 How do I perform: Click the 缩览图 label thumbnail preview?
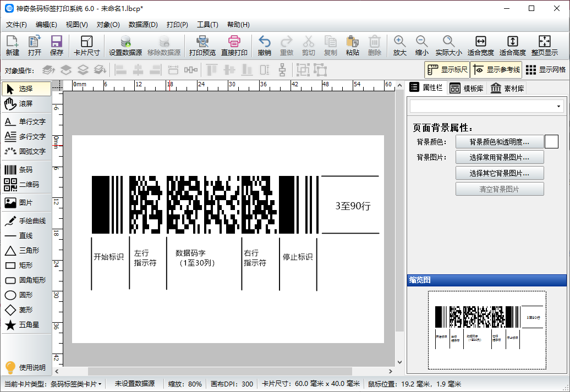[x=487, y=330]
